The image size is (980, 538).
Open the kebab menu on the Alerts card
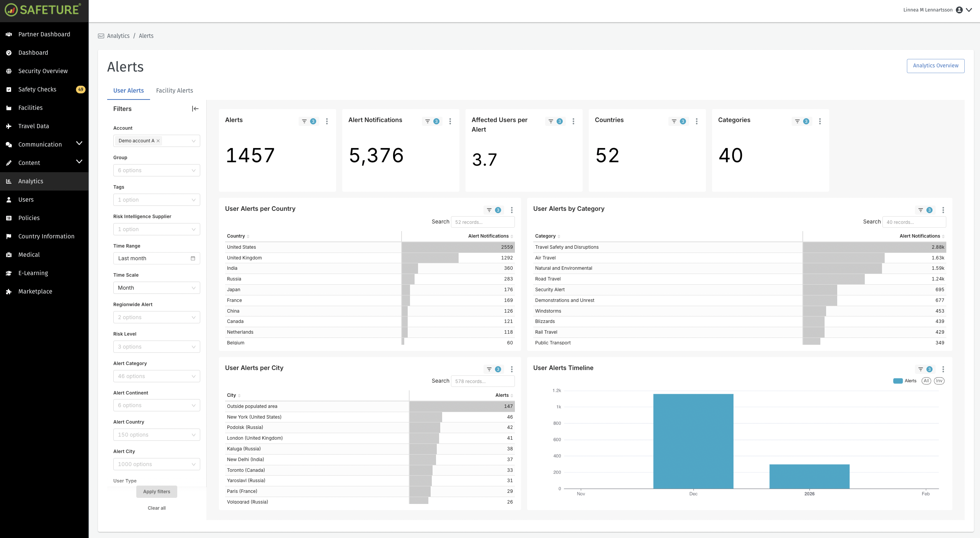click(x=327, y=121)
